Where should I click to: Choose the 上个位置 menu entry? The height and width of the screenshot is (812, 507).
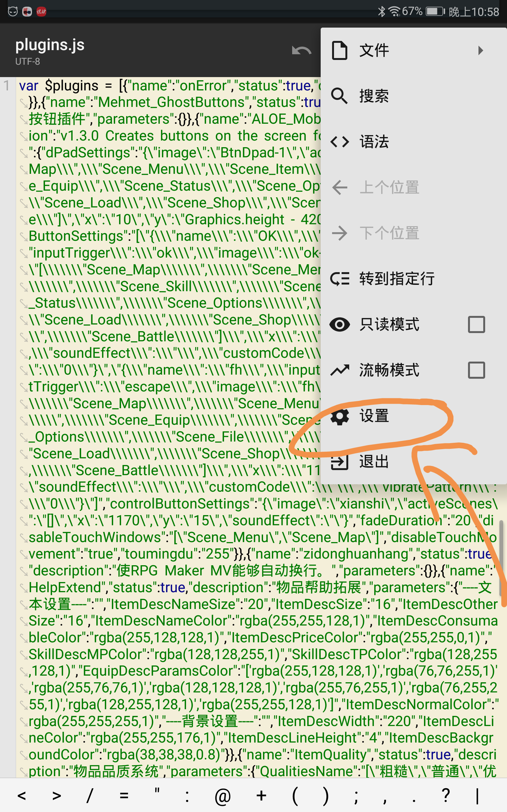pyautogui.click(x=414, y=187)
